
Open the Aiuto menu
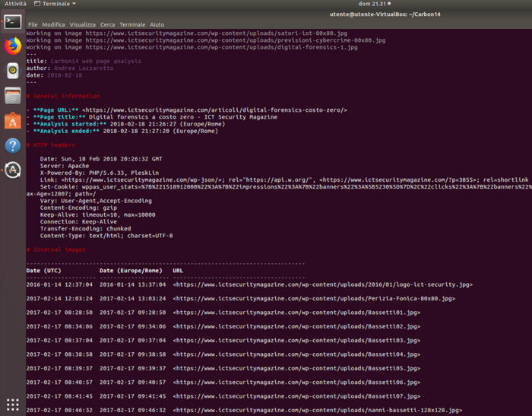(157, 25)
